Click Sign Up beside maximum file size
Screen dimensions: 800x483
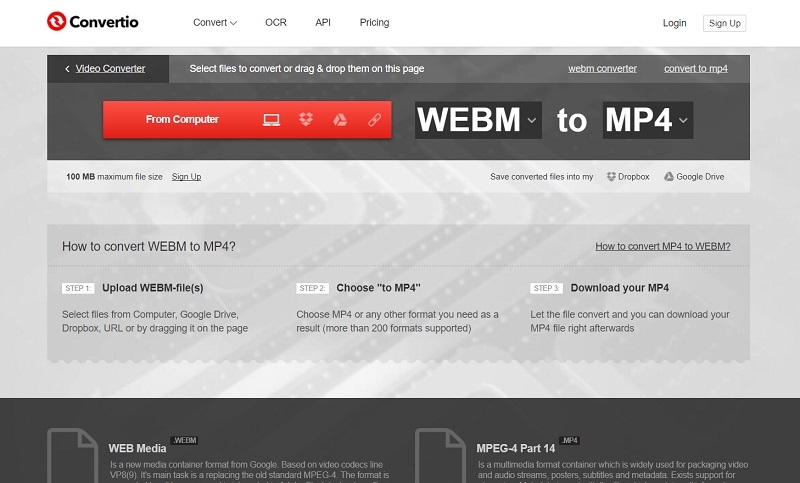pyautogui.click(x=186, y=176)
